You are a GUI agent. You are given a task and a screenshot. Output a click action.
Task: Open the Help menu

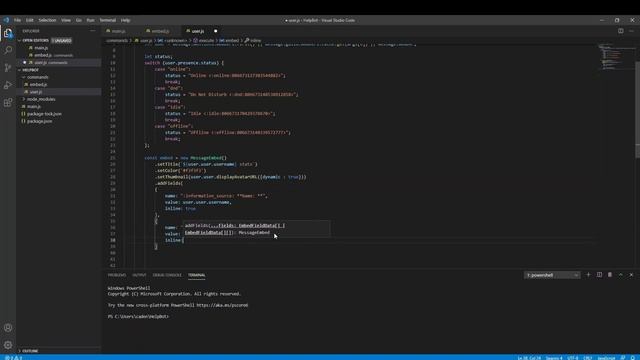point(125,20)
